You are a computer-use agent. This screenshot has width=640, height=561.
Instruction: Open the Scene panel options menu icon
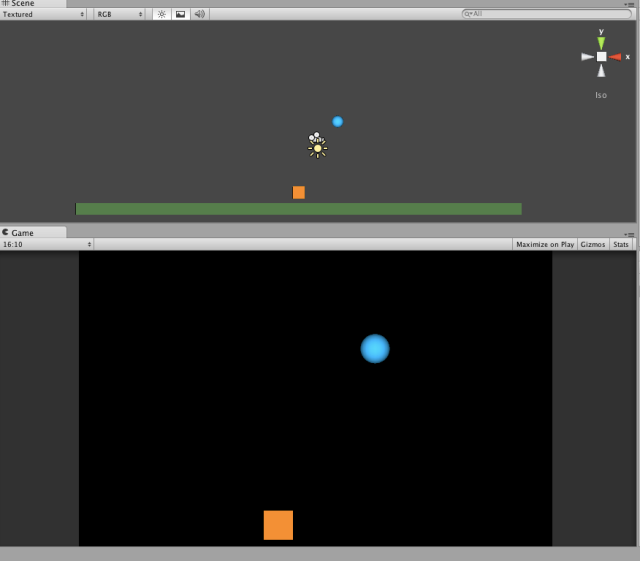click(629, 4)
